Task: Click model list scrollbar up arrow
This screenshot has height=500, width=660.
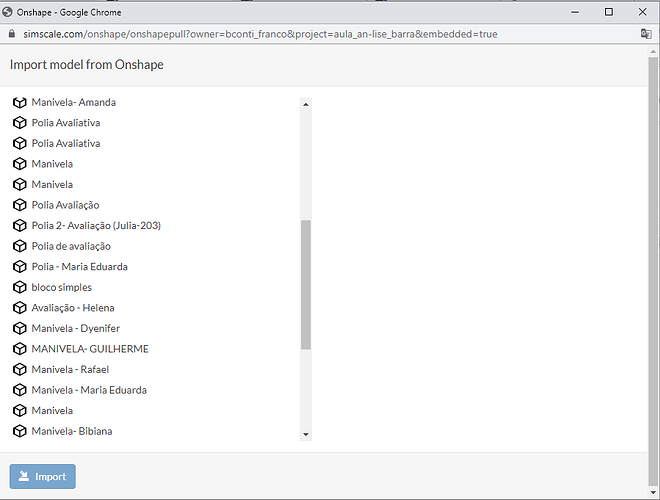Action: coord(306,104)
